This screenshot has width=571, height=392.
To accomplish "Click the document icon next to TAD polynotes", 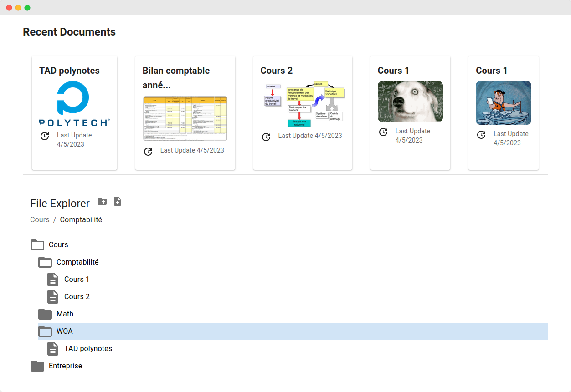I will [53, 349].
